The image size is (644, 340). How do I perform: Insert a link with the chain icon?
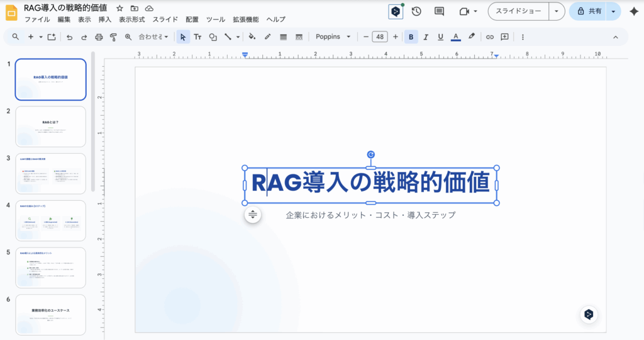pyautogui.click(x=489, y=37)
